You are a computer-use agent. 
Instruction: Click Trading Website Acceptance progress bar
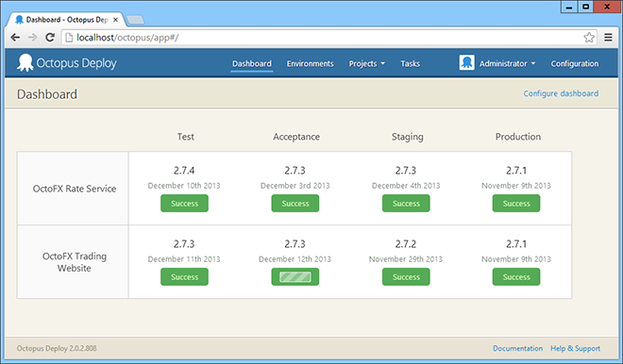(295, 276)
